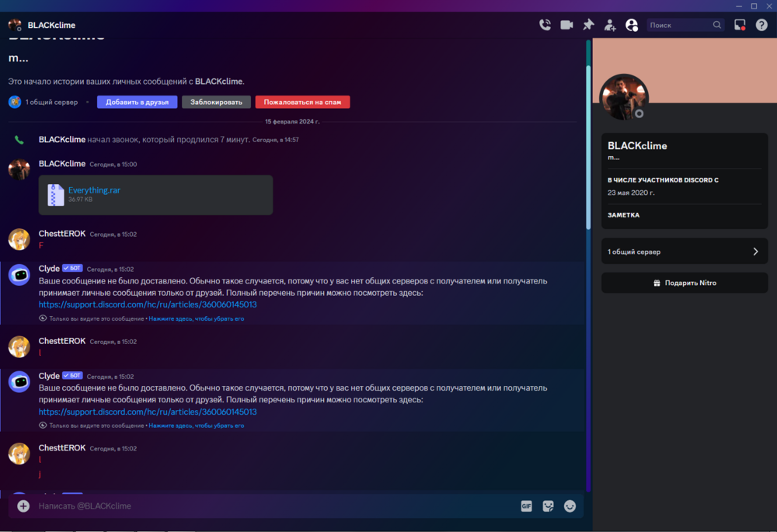Click ChesttEROK avatar on message F
This screenshot has height=532, width=777.
pos(19,238)
